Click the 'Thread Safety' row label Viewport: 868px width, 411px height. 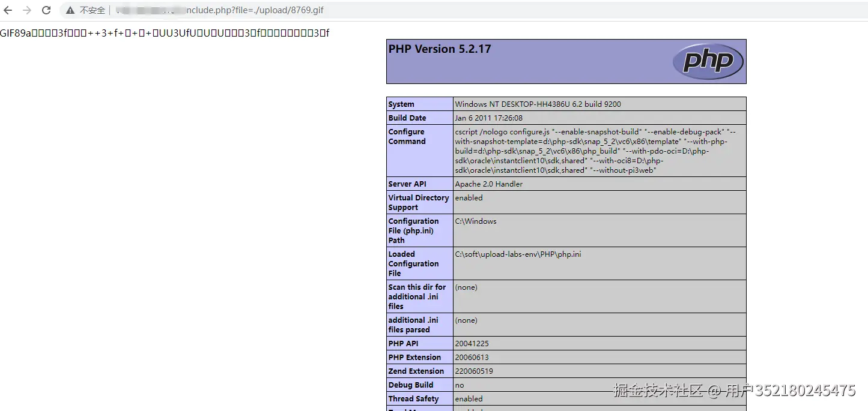413,399
